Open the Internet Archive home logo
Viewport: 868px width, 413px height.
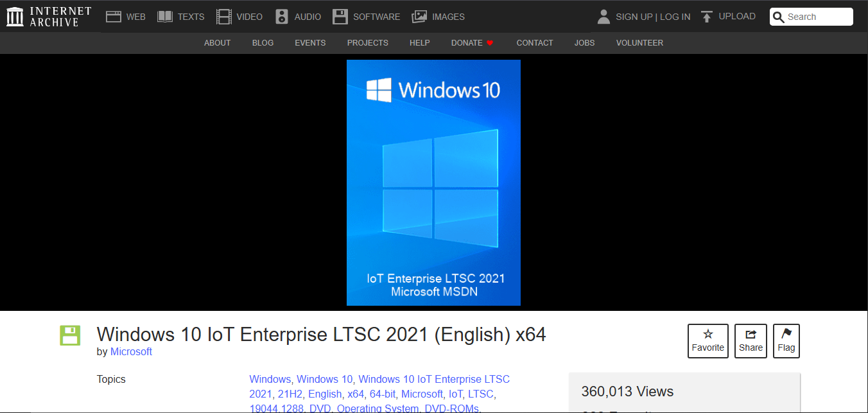[49, 17]
